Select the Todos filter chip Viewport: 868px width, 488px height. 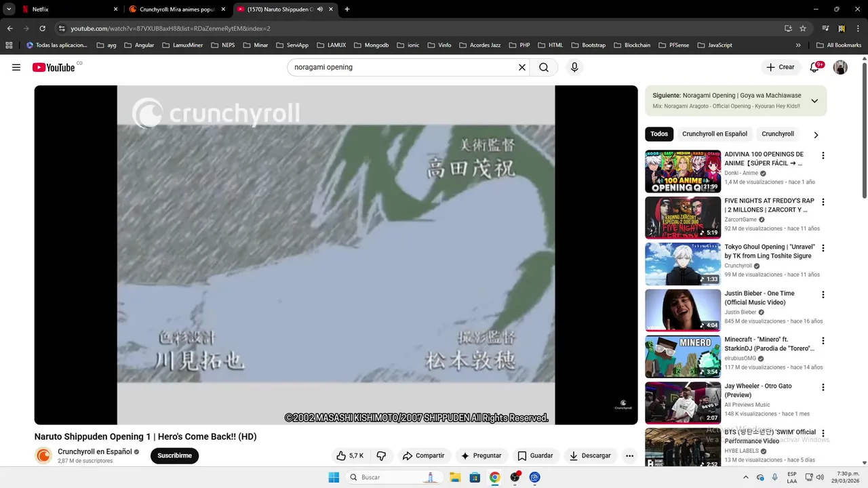point(659,134)
